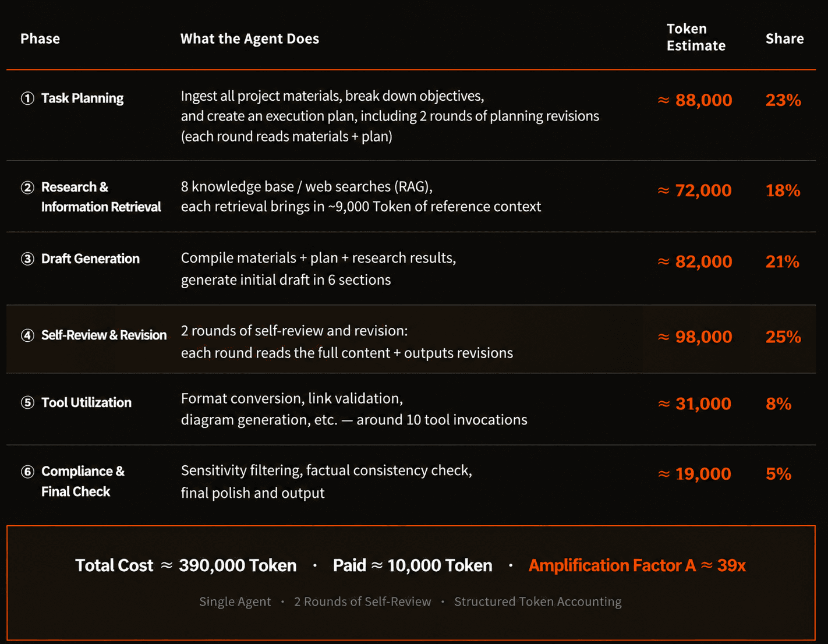Screen dimensions: 828x644
Task: Select the Phase column header
Action: (x=40, y=38)
